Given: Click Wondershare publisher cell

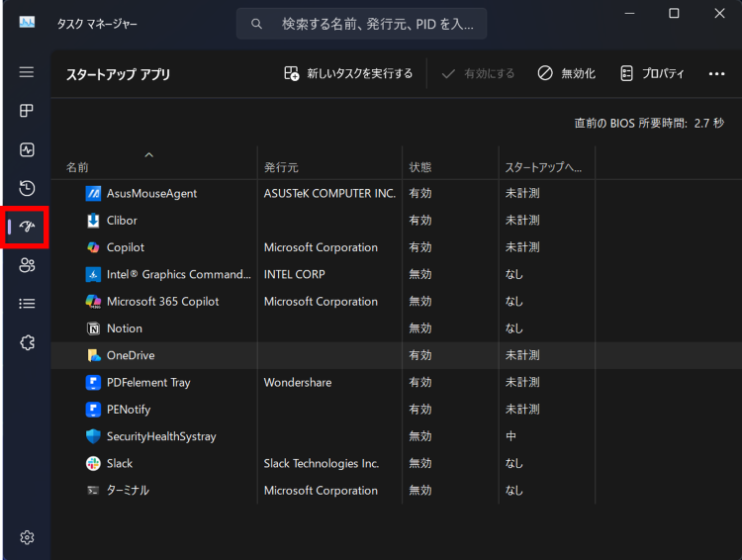Looking at the screenshot, I should [x=298, y=382].
